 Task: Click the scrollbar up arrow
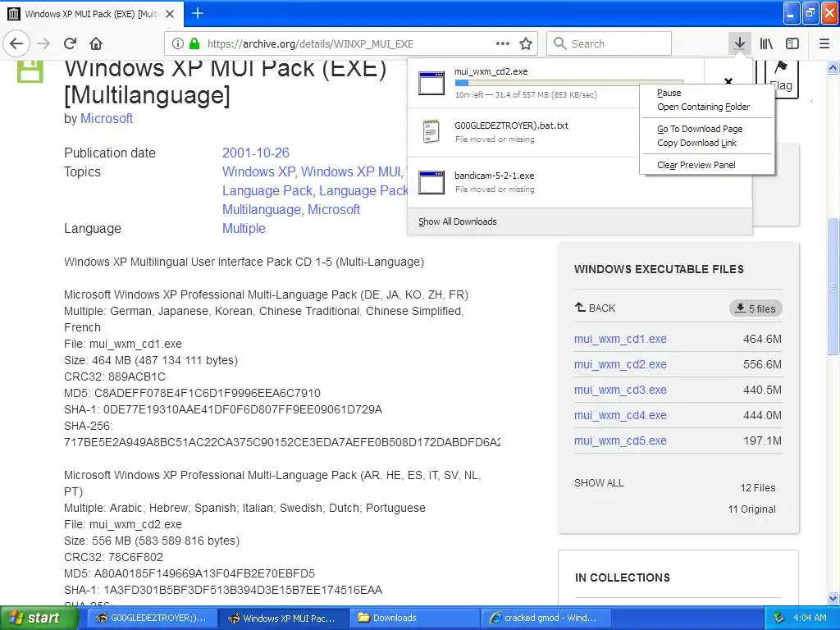(x=833, y=67)
